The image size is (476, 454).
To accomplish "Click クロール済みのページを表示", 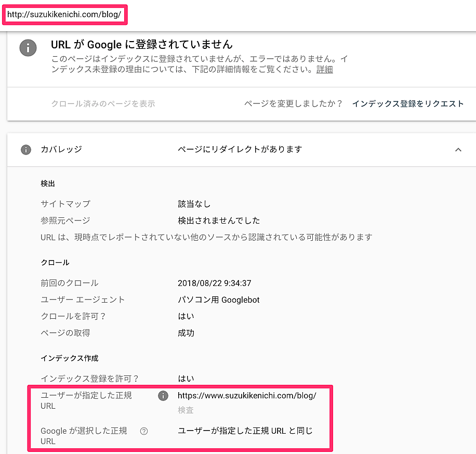I will 103,103.
